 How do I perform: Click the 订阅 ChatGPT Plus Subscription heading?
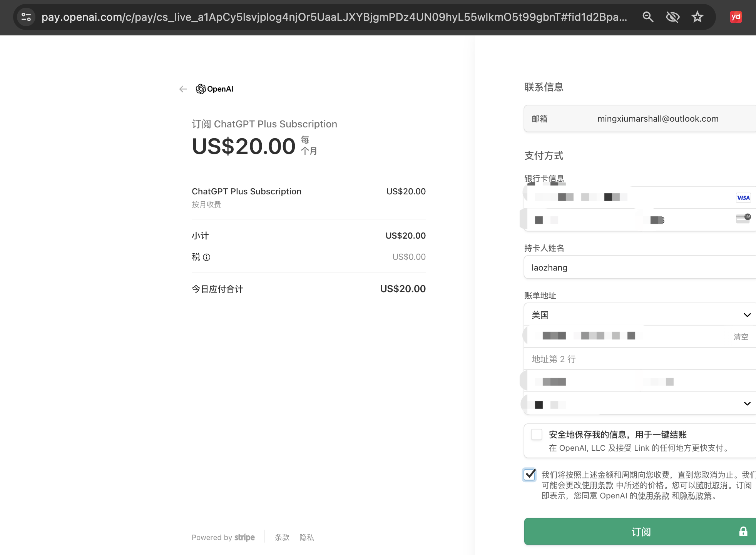coord(264,124)
